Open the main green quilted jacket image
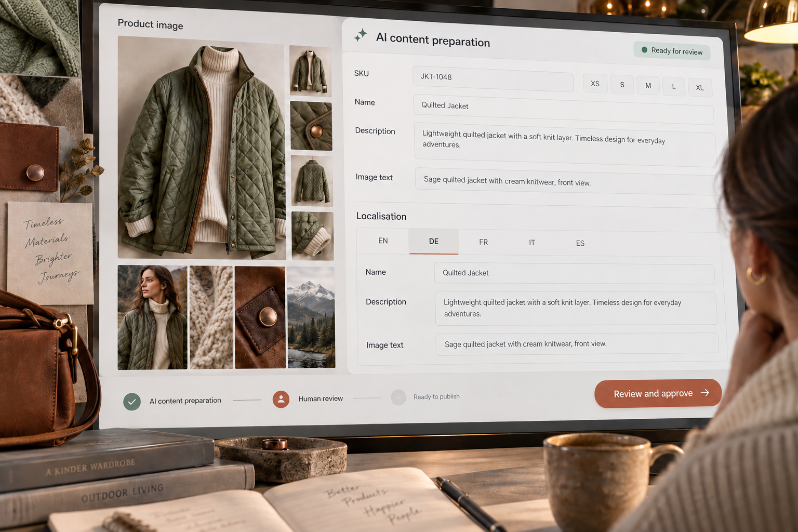Screen dimensions: 798x532 pyautogui.click(x=202, y=148)
